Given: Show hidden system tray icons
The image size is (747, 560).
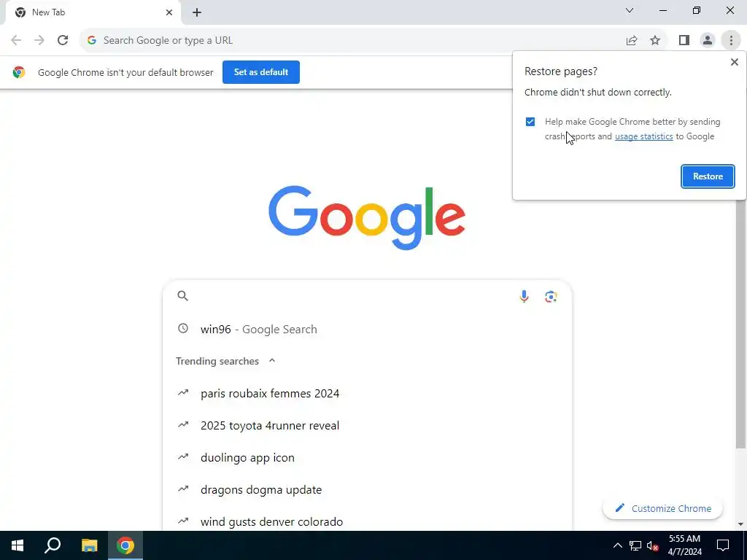Looking at the screenshot, I should [x=617, y=545].
